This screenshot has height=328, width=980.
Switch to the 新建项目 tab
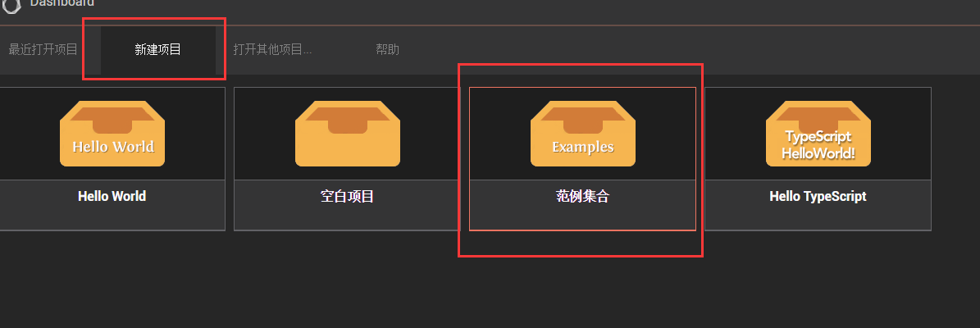tap(158, 49)
